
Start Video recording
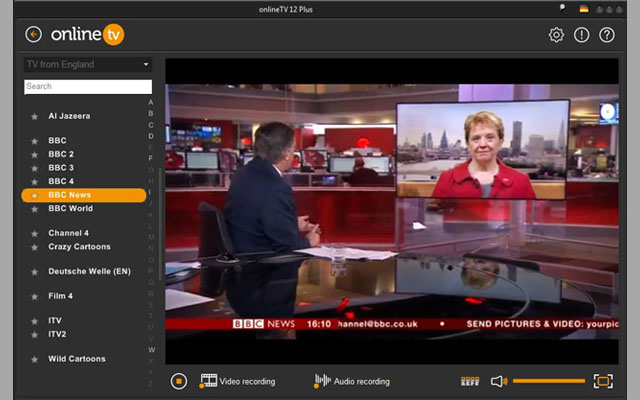tap(247, 381)
